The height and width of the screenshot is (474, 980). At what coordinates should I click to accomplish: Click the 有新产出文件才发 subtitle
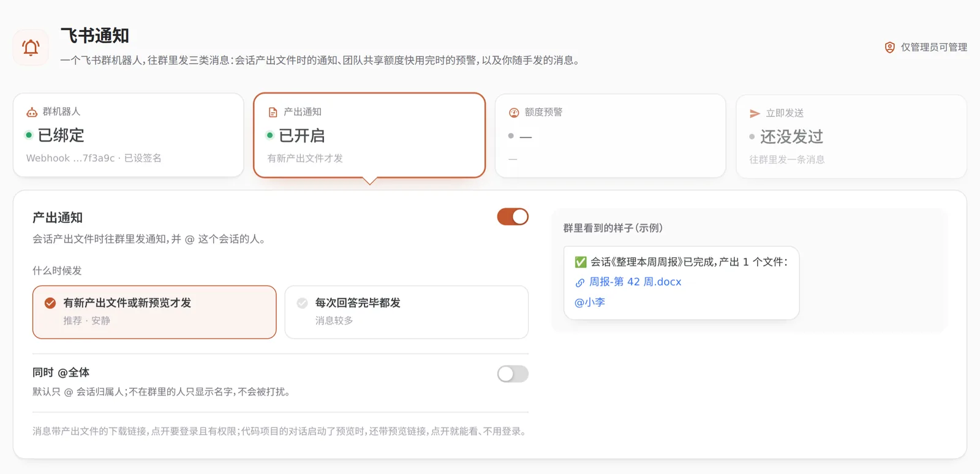pyautogui.click(x=305, y=158)
